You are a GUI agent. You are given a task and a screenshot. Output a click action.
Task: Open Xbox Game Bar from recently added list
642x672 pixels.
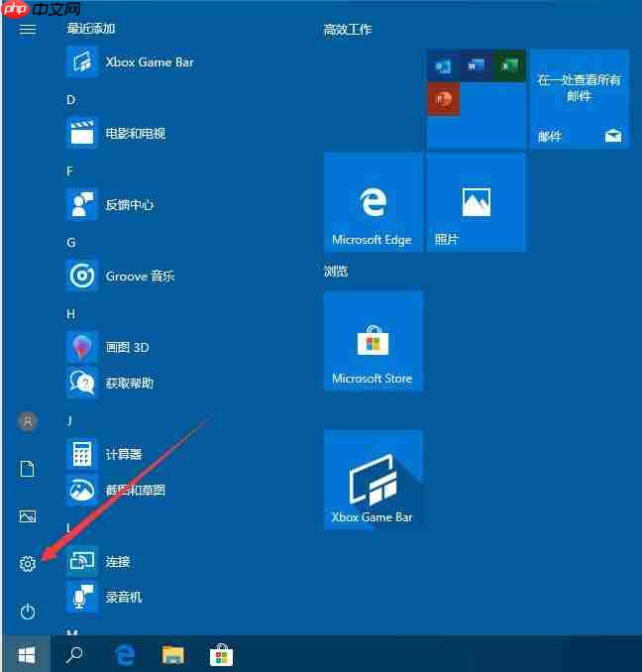130,62
